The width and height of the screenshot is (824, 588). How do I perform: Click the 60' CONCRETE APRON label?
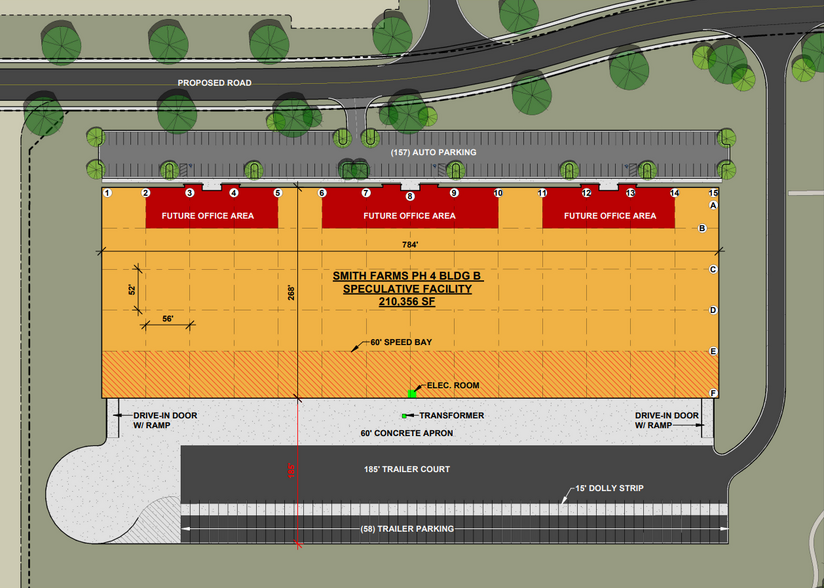[407, 434]
